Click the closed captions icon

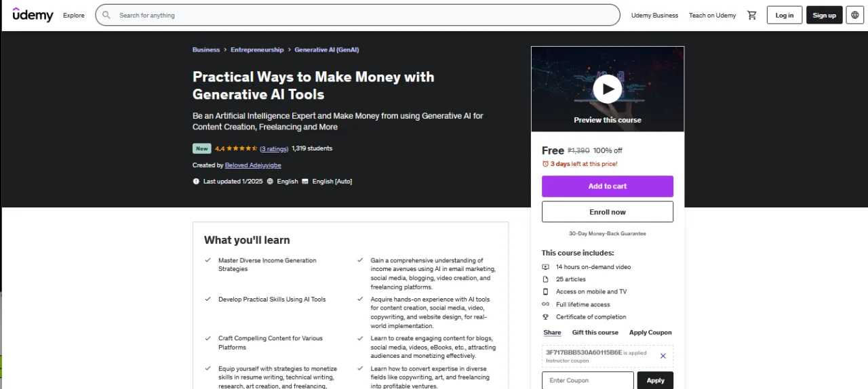[x=305, y=181]
